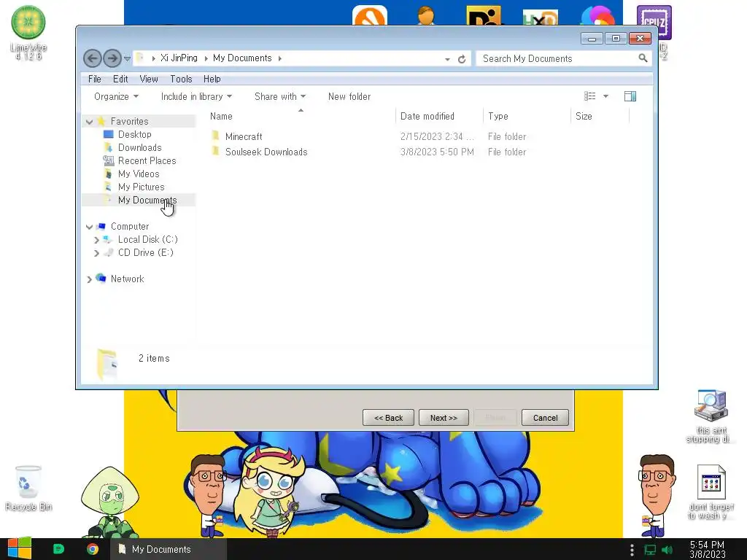The width and height of the screenshot is (747, 560).
Task: Collapse the Computer tree node
Action: pyautogui.click(x=89, y=227)
